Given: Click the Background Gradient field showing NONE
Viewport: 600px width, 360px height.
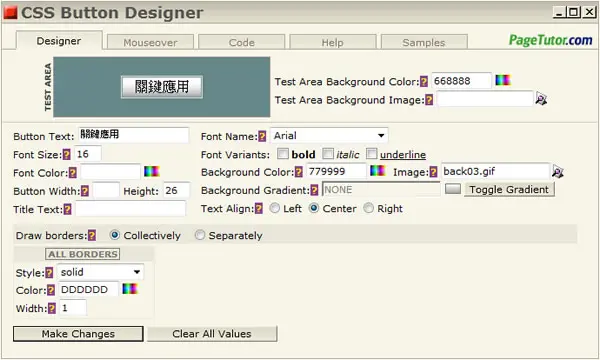Looking at the screenshot, I should pyautogui.click(x=381, y=189).
